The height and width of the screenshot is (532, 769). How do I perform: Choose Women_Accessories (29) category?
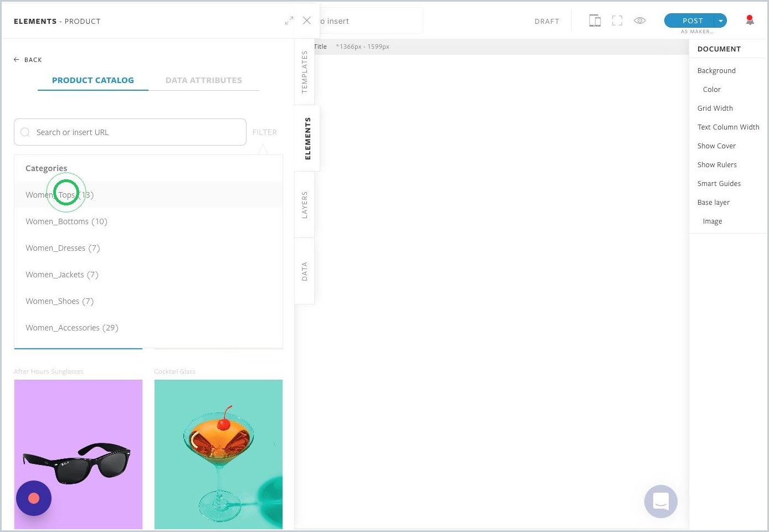click(148, 328)
